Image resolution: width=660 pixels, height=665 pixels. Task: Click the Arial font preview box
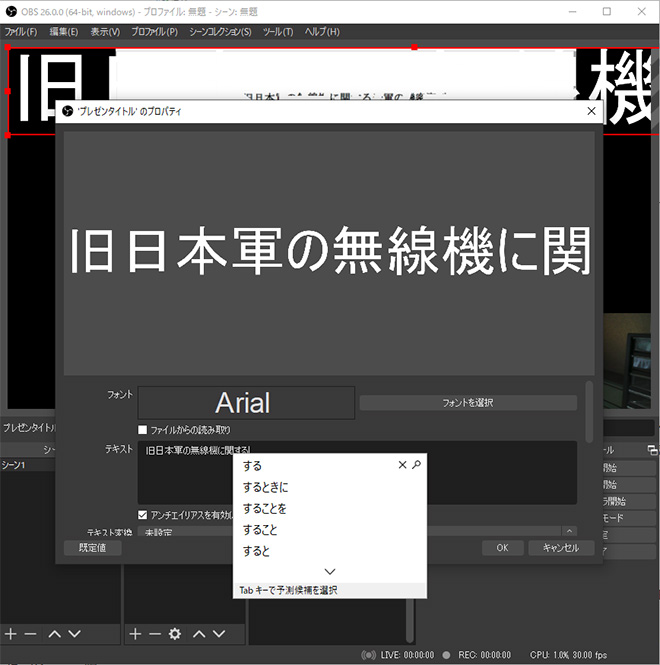(x=246, y=402)
